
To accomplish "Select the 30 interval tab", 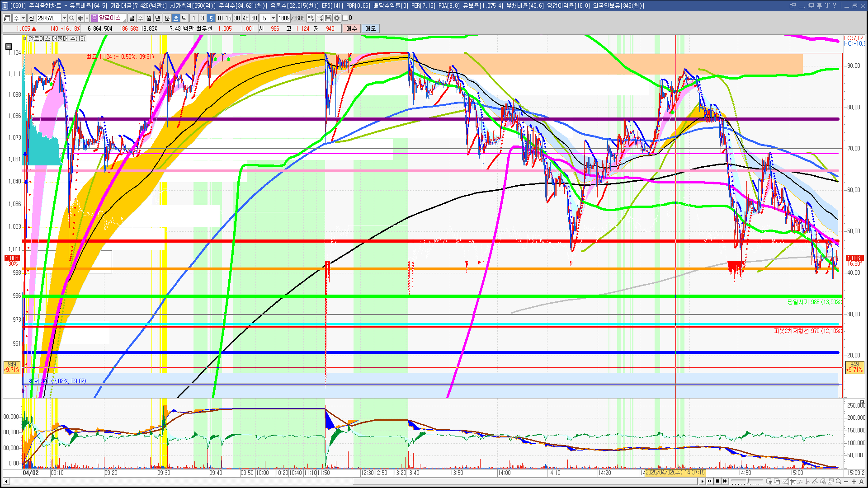I will [237, 18].
